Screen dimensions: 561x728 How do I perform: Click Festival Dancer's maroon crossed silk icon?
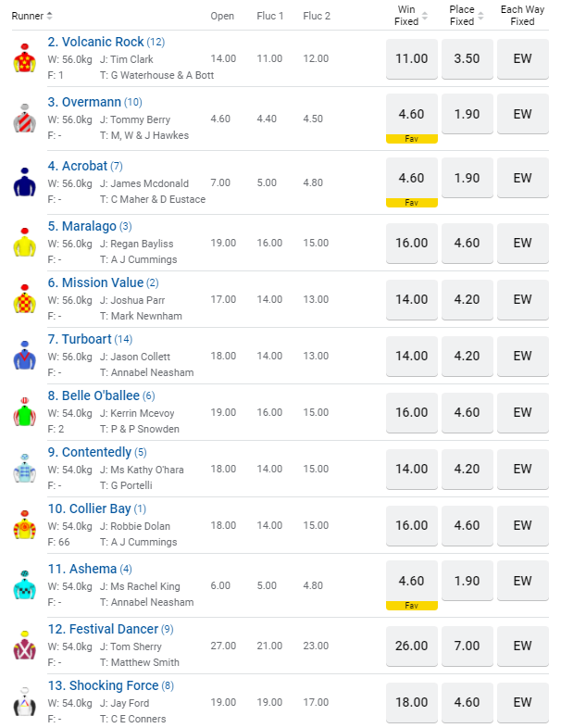[23, 646]
